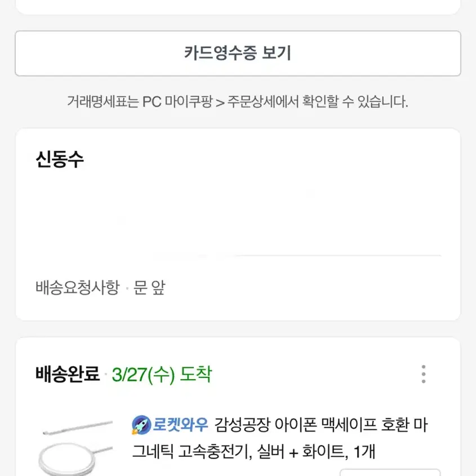Click the PC 마이쿠팡 text in the notice

click(177, 101)
